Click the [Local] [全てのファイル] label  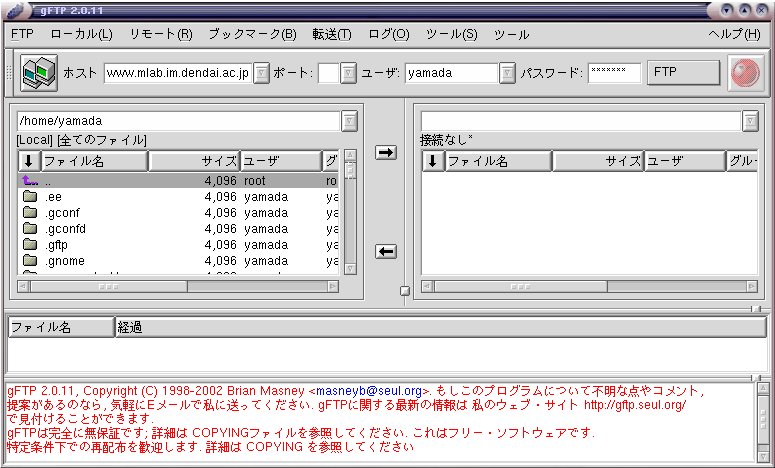pyautogui.click(x=82, y=140)
